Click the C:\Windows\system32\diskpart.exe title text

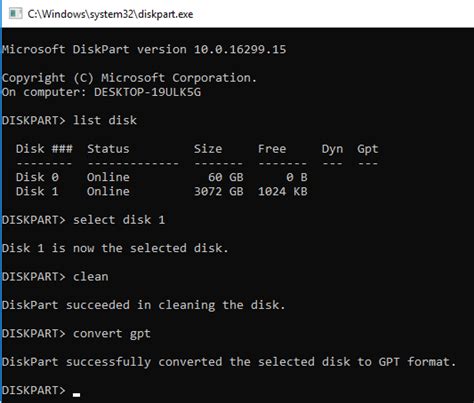coord(110,14)
